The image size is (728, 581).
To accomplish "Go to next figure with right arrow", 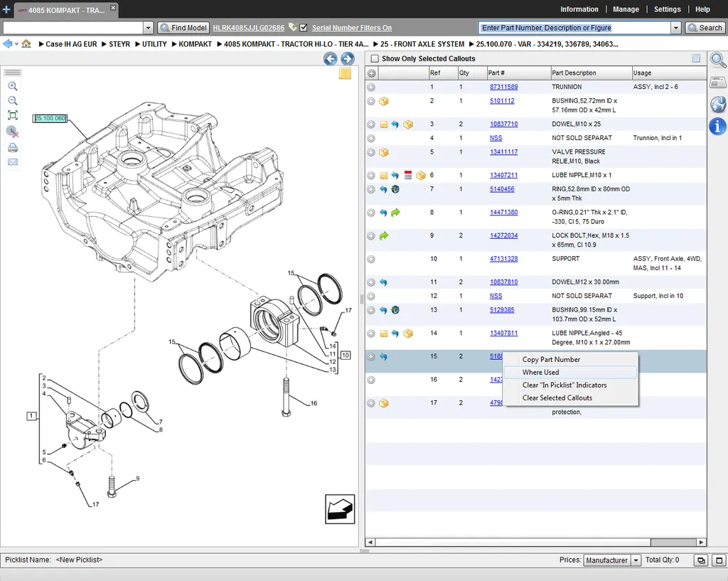I will (347, 58).
